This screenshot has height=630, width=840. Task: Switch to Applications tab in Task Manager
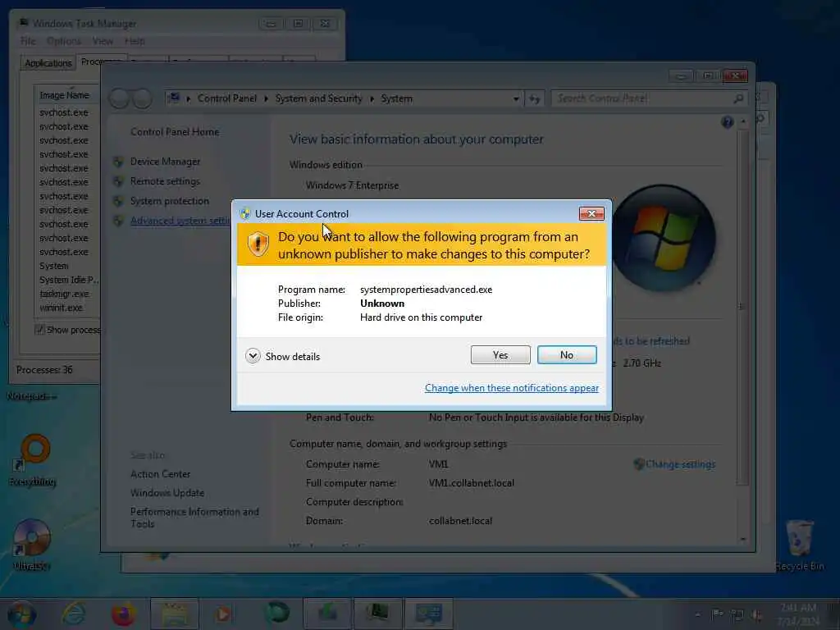[x=48, y=62]
